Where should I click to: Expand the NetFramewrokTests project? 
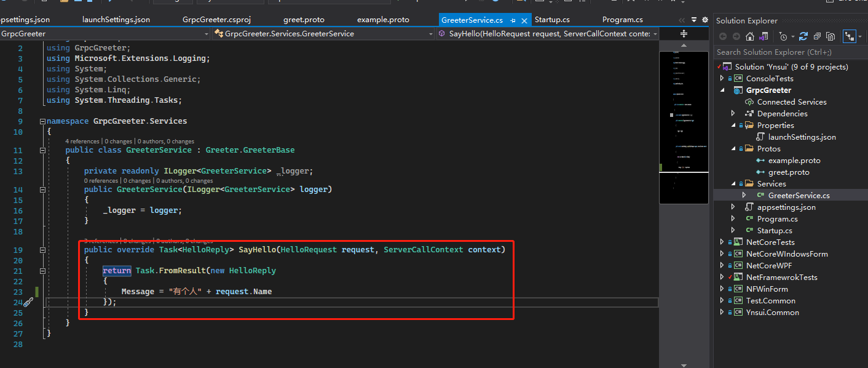722,277
